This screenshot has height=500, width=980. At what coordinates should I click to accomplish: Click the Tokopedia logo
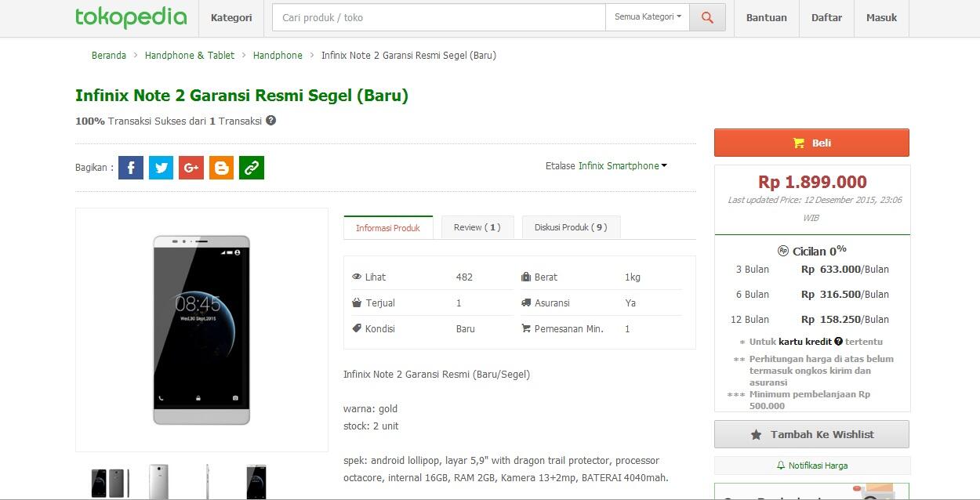131,17
